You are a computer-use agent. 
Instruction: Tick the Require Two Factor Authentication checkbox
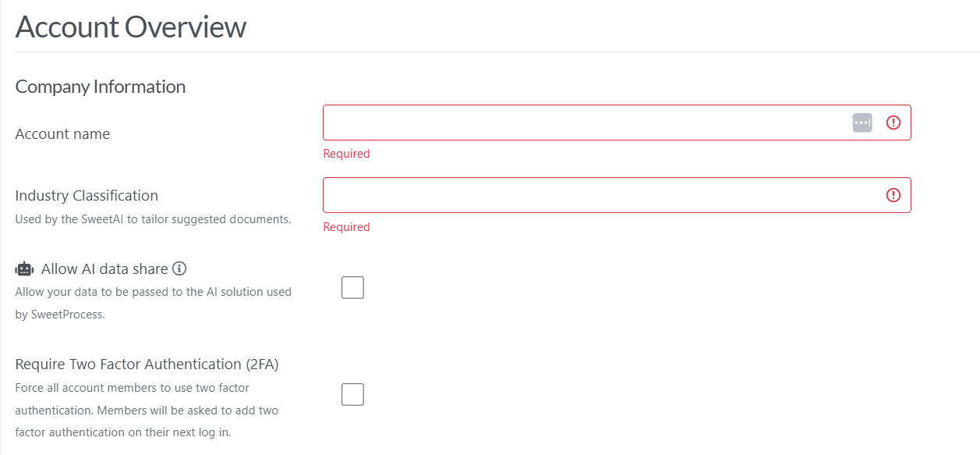pyautogui.click(x=352, y=395)
